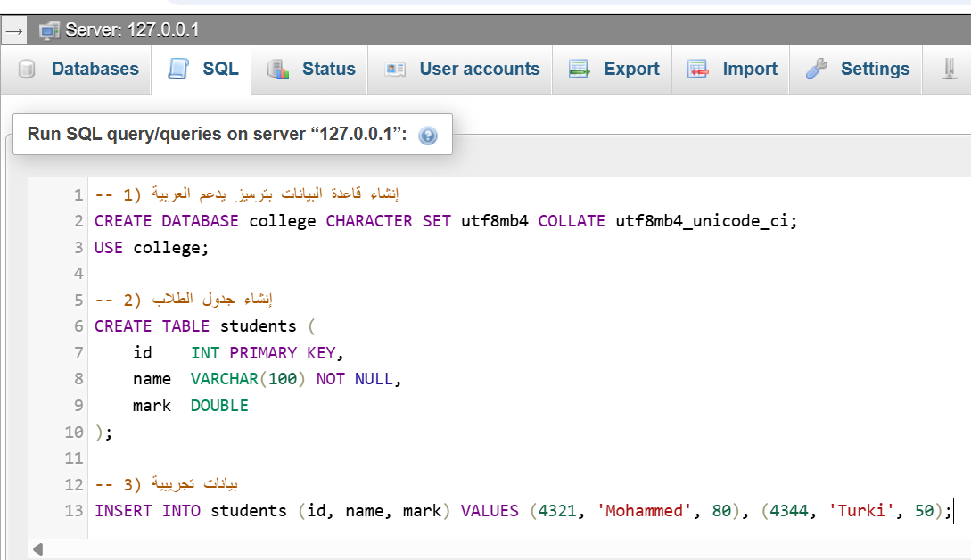Viewport: 971px width, 560px height.
Task: Click the 'id INT PRIMARY KEY,' line
Action: point(238,352)
